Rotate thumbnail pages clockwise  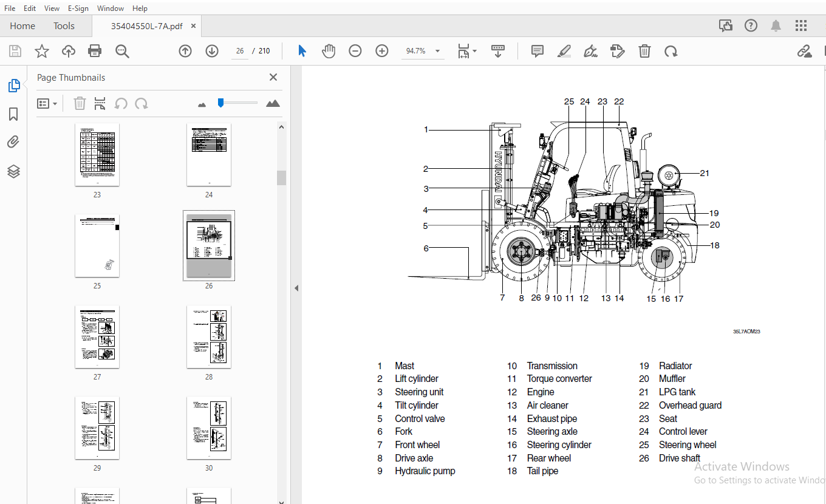[142, 104]
